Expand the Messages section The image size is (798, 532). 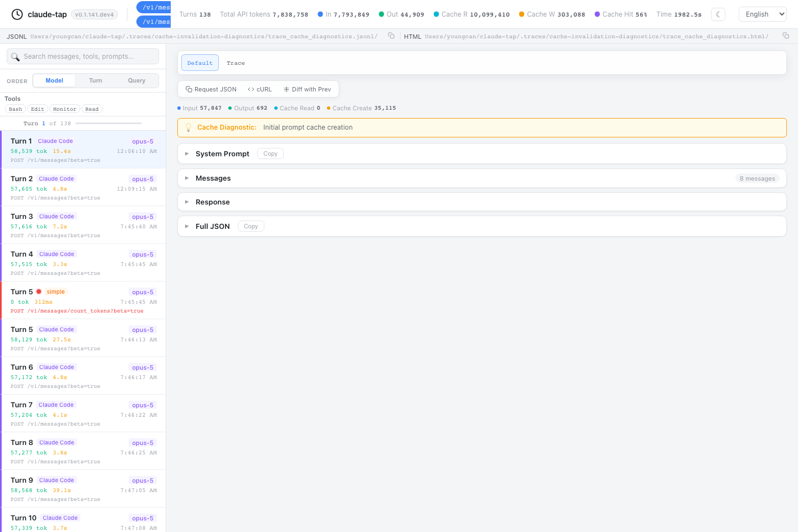click(482, 178)
